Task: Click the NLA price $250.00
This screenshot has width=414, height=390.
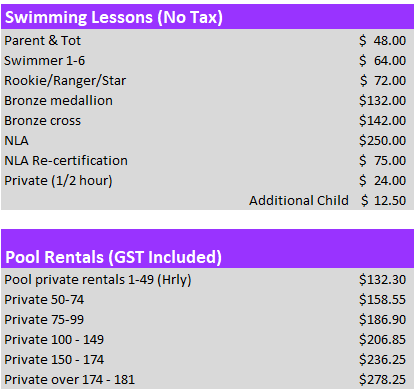Action: pos(382,141)
